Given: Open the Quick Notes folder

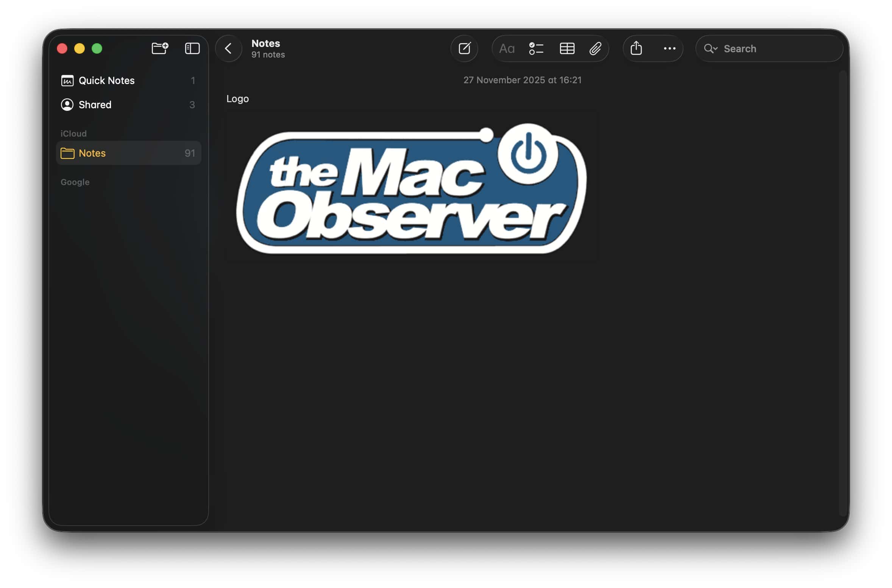Looking at the screenshot, I should tap(128, 81).
